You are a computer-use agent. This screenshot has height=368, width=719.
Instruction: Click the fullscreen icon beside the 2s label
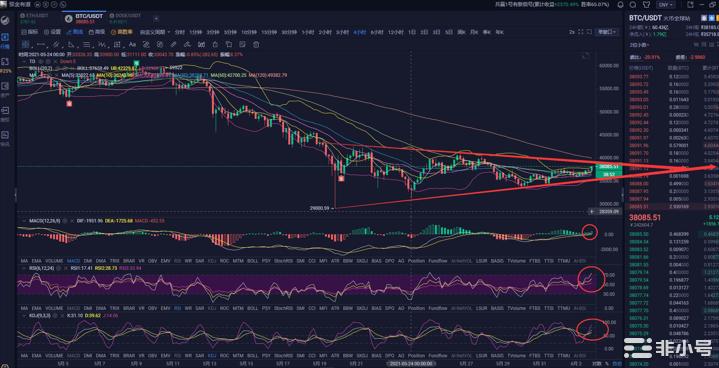point(581,32)
